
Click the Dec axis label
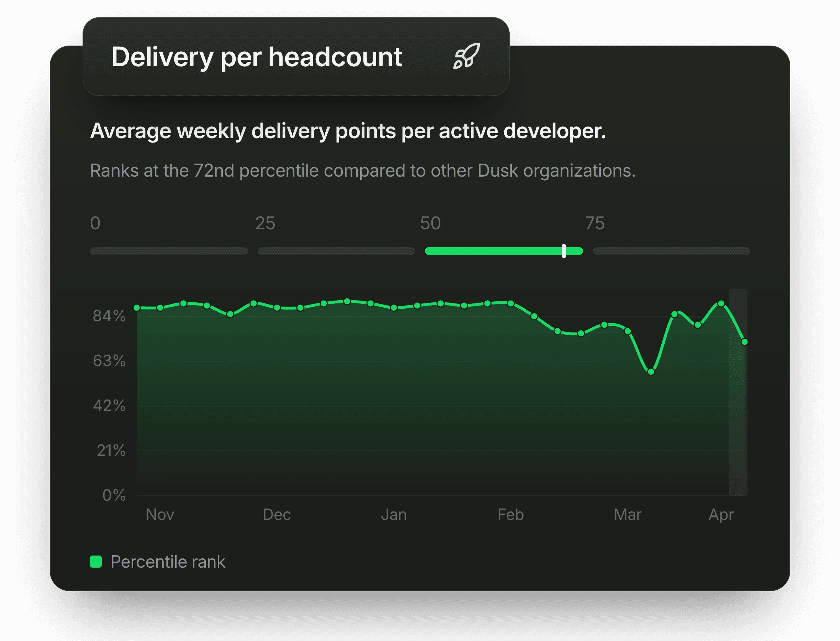point(277,515)
